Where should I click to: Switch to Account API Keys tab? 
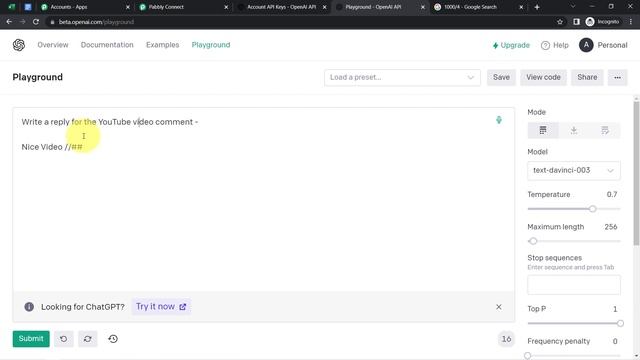(281, 7)
